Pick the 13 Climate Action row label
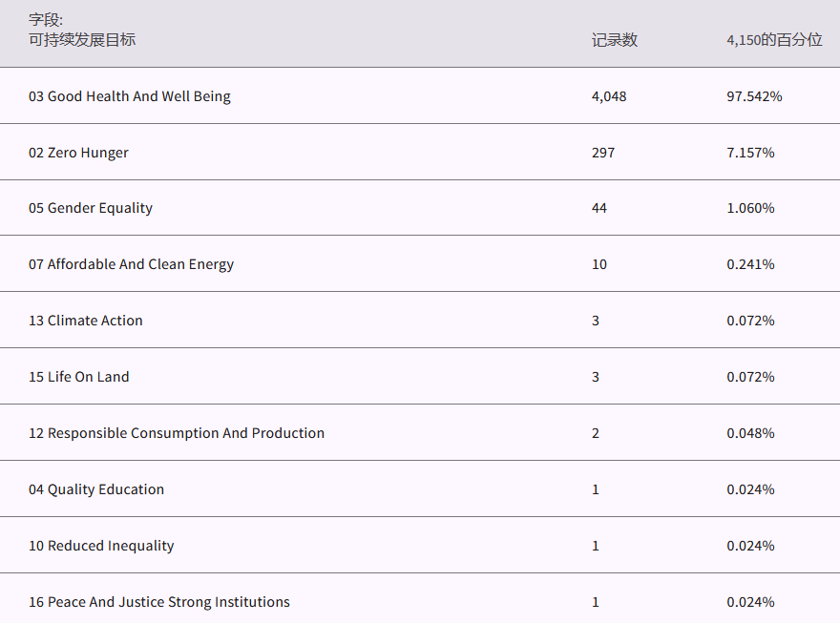The height and width of the screenshot is (623, 840). pos(86,321)
